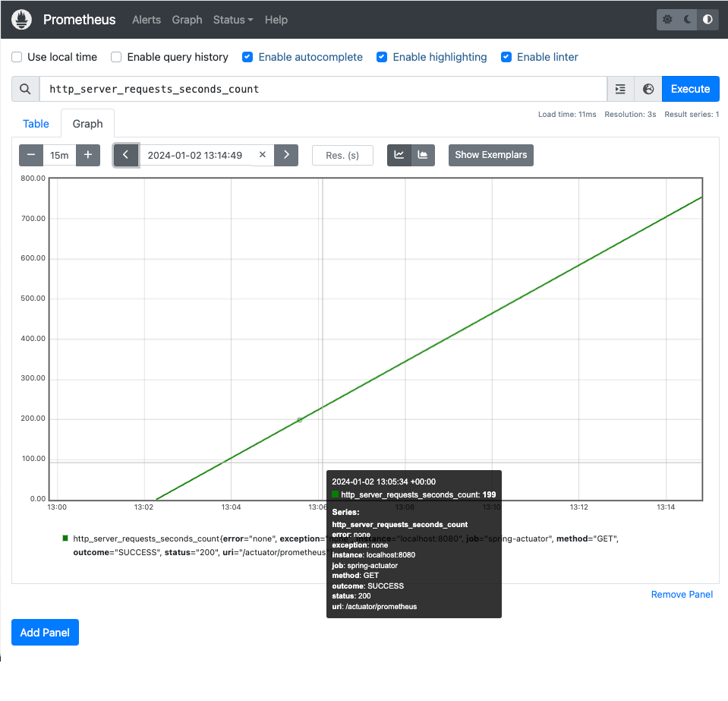Click the Execute button

(x=690, y=89)
